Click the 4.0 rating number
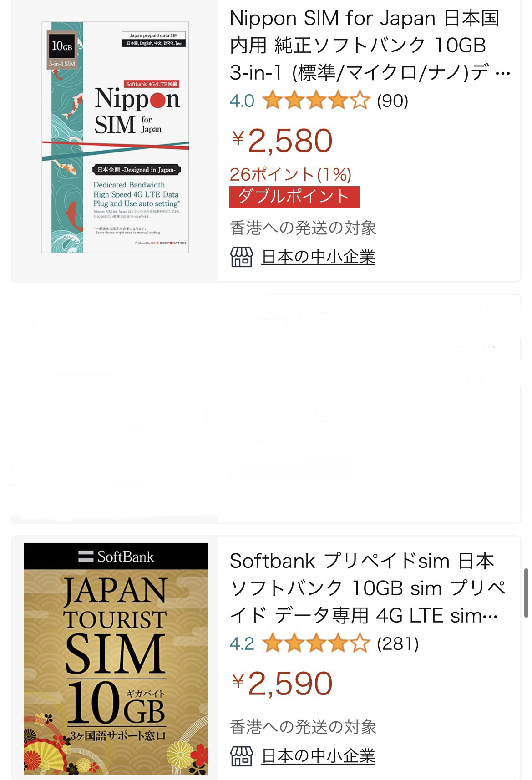Viewport: 532px width, 780px height. coord(242,101)
